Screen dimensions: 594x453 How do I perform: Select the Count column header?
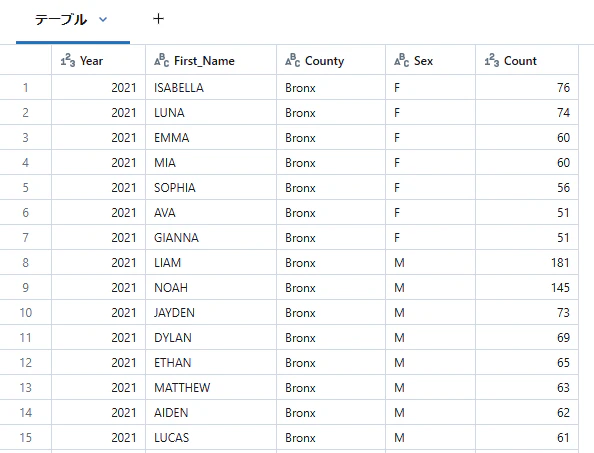point(527,60)
